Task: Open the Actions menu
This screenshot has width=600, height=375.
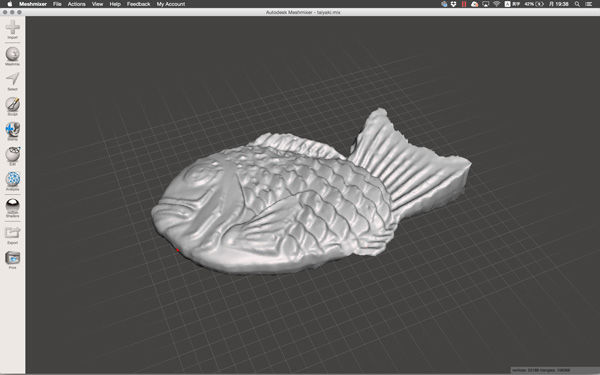Action: click(77, 4)
